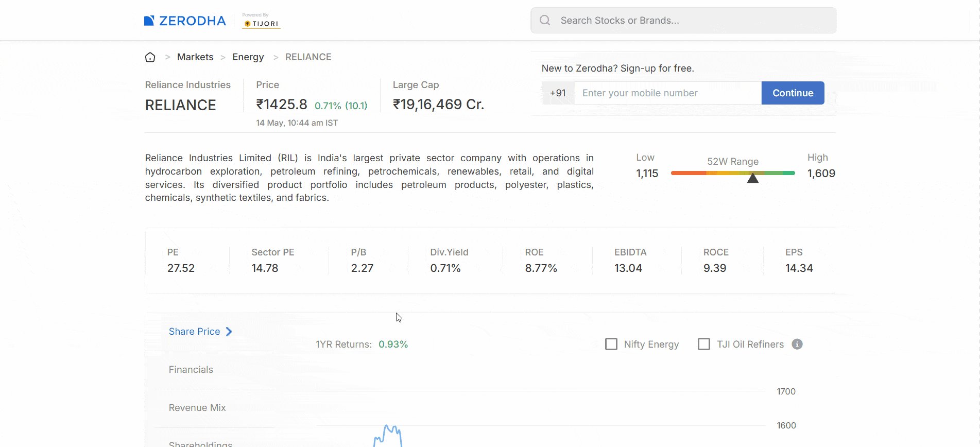980x447 pixels.
Task: Click the RELIANCE breadcrumb item
Action: (308, 57)
